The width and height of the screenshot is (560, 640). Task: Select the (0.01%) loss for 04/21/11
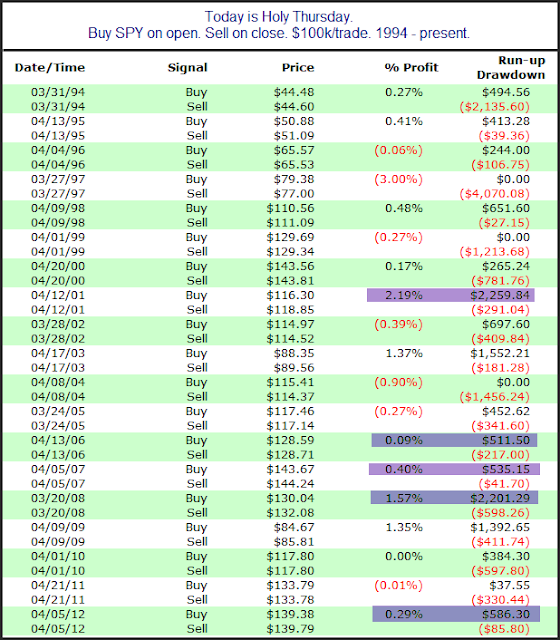398,585
